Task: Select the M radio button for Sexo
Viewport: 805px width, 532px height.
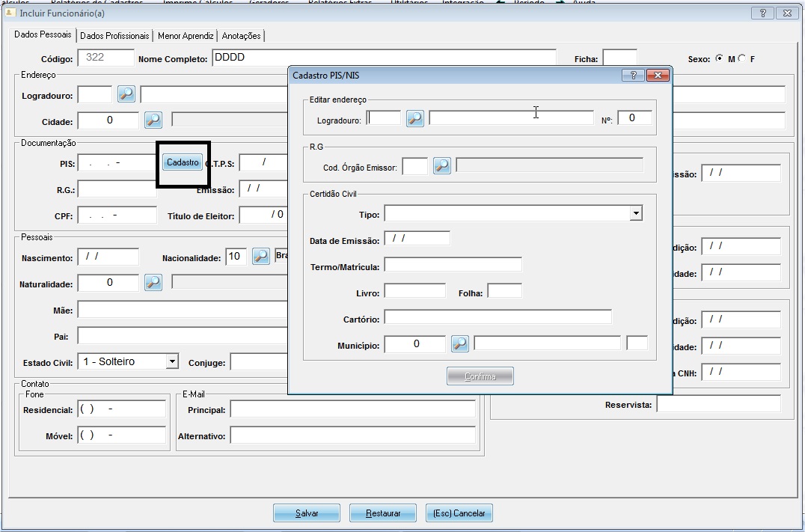Action: click(720, 58)
